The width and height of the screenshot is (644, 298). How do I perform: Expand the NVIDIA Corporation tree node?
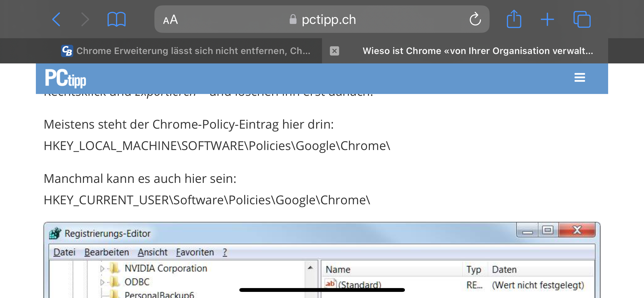[x=102, y=268]
